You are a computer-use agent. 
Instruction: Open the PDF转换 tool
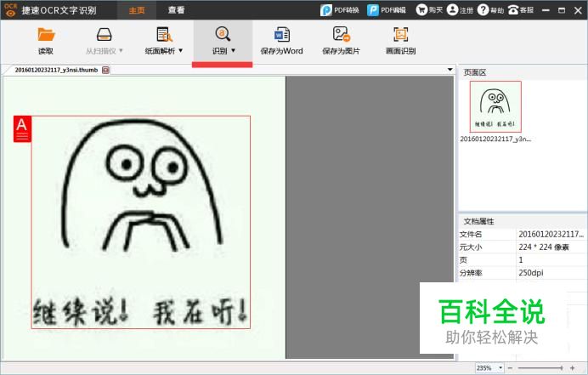[339, 10]
